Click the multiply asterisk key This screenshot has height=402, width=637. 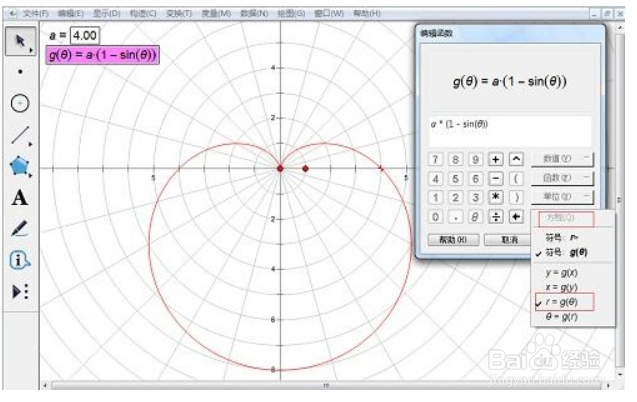click(x=496, y=197)
